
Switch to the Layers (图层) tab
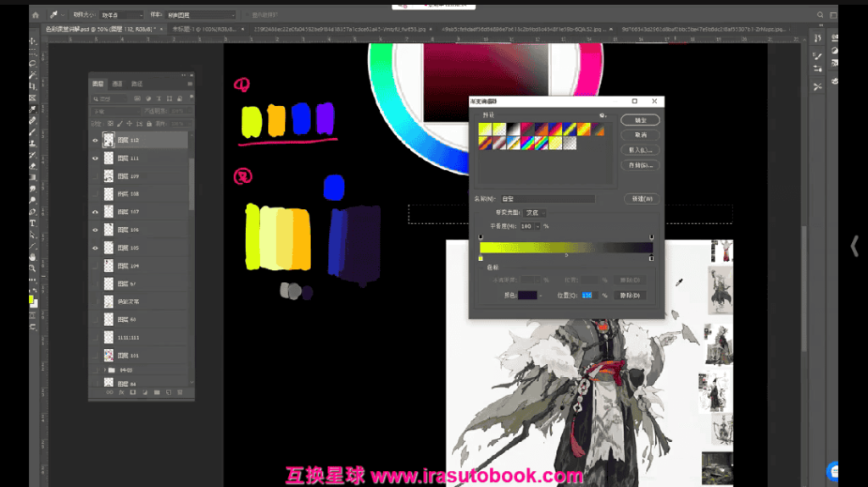(98, 84)
